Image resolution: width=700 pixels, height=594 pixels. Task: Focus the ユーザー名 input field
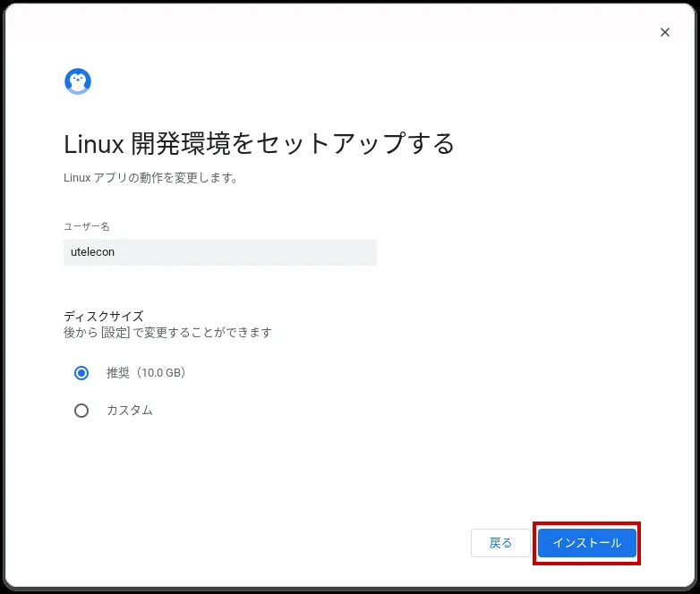[220, 252]
